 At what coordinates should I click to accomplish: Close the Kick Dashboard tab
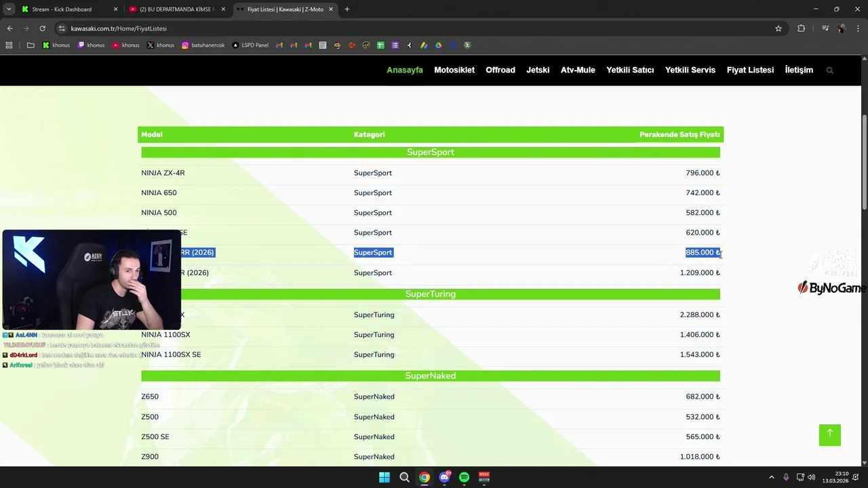[x=115, y=9]
